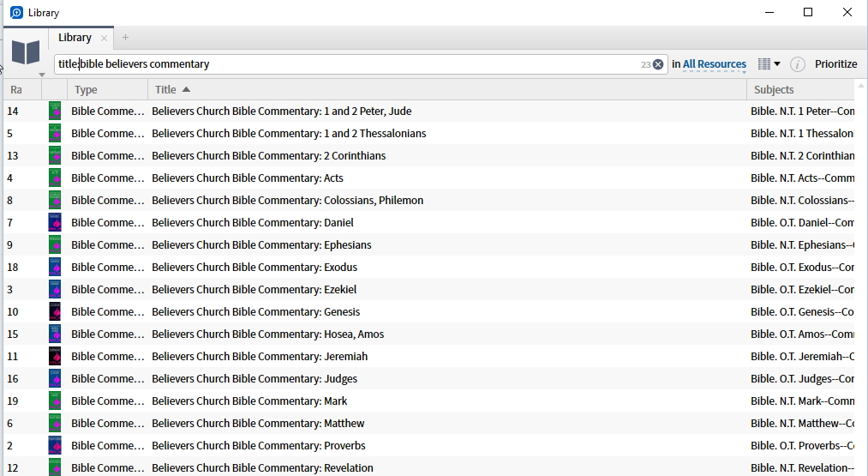Select title Believers Church Bible Commentary: Genesis
The height and width of the screenshot is (476, 868).
tap(255, 312)
